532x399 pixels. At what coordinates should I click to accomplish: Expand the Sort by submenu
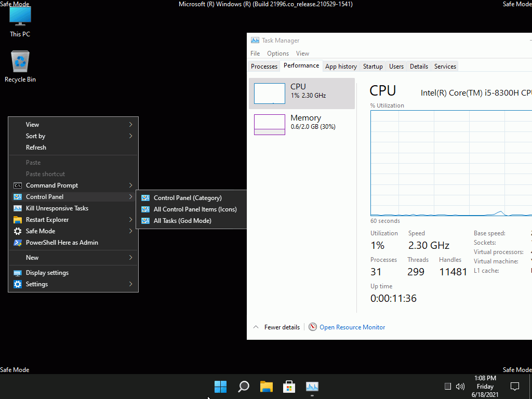coord(73,136)
